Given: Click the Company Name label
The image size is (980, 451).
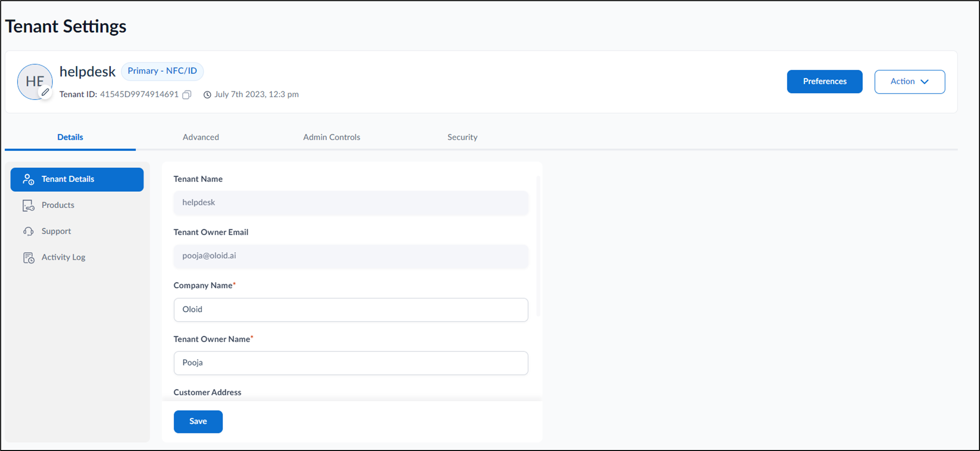Looking at the screenshot, I should click(203, 285).
